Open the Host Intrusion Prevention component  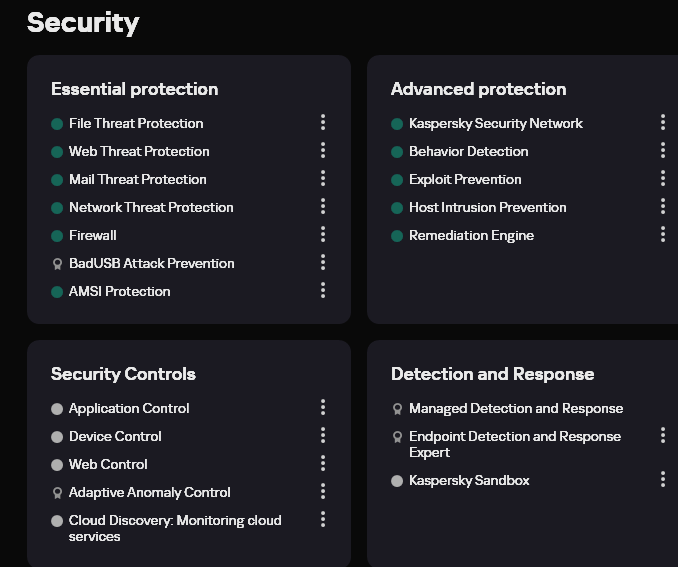click(x=487, y=207)
